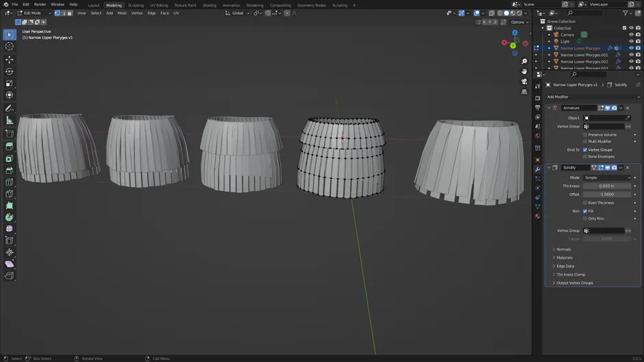
Task: Collapse the Armature modifier panel
Action: [x=549, y=108]
